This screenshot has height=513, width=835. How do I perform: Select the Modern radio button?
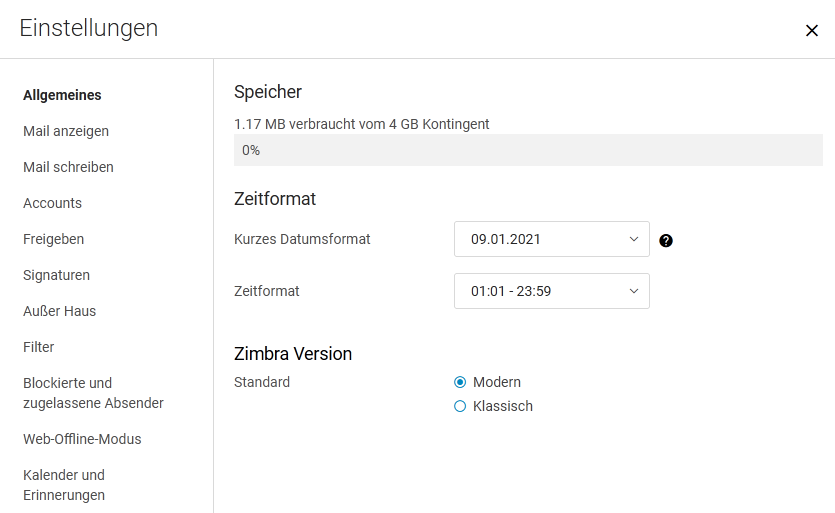click(460, 382)
